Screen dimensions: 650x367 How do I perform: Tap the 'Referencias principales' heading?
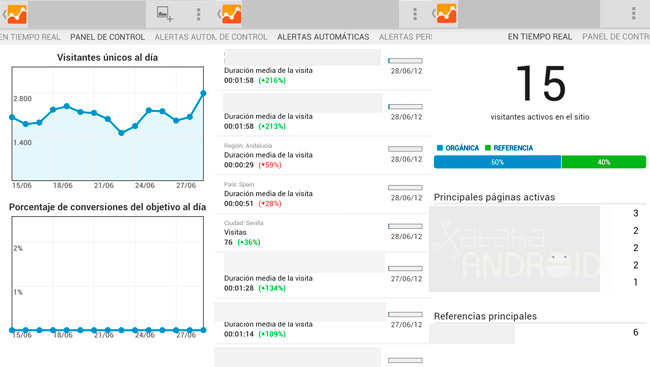click(x=485, y=316)
